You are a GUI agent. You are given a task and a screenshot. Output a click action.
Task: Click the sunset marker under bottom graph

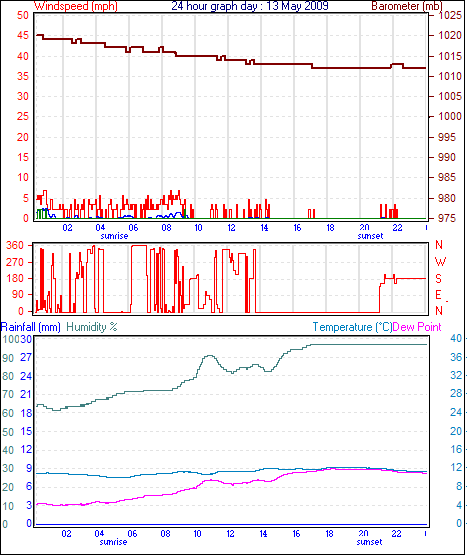pos(369,542)
